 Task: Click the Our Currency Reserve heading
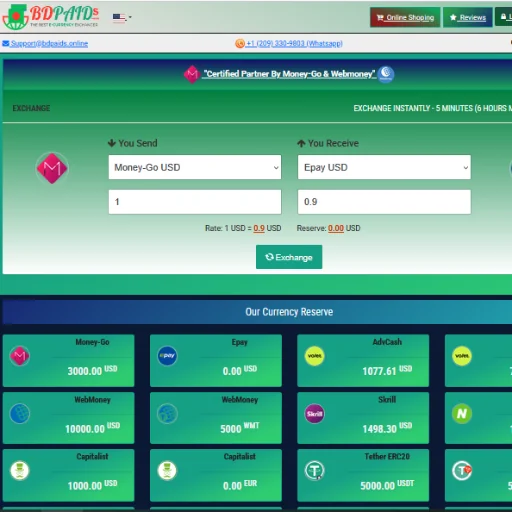289,312
